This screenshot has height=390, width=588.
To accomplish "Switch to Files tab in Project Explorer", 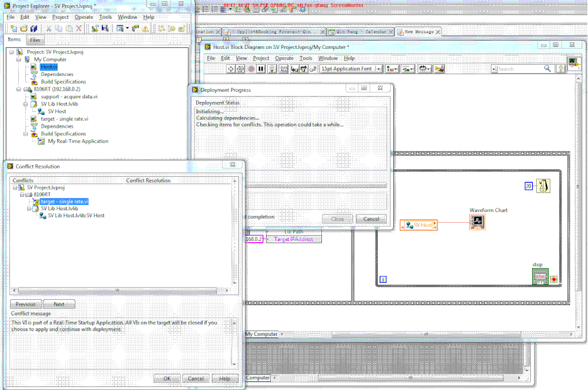I will tap(35, 40).
